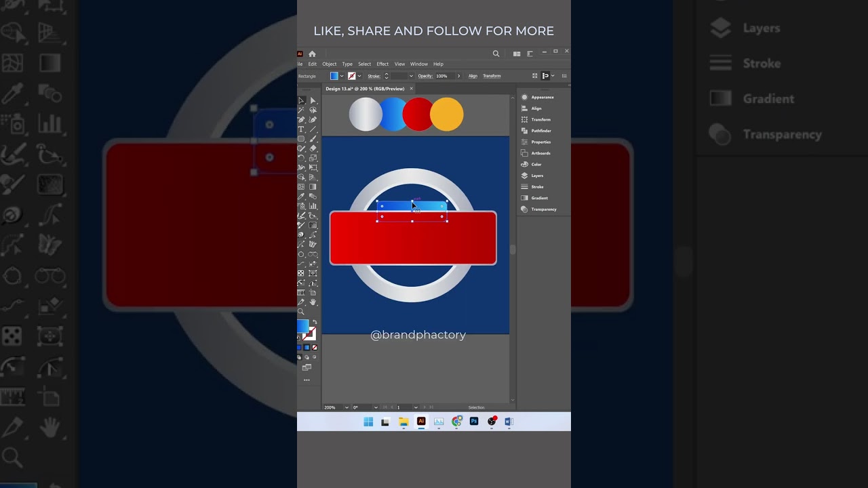Toggle toolbox fill box to front
The image size is (868, 488).
pyautogui.click(x=302, y=326)
